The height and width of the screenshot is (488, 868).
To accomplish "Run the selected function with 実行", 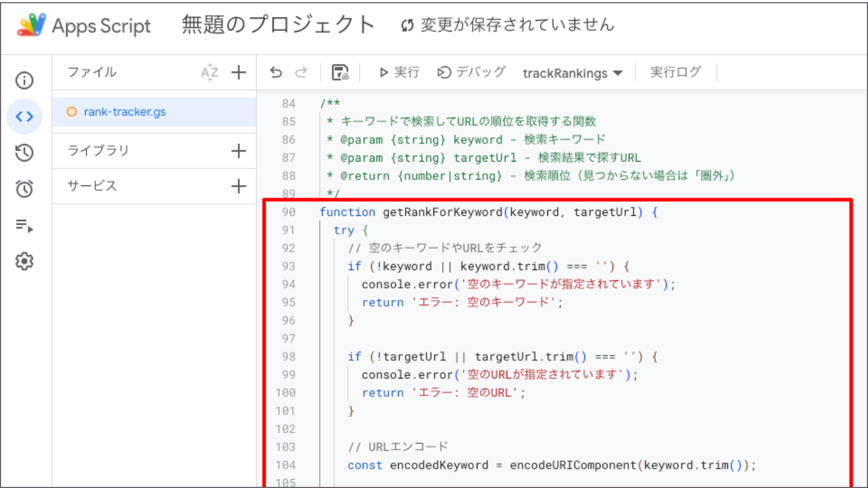I will point(399,72).
